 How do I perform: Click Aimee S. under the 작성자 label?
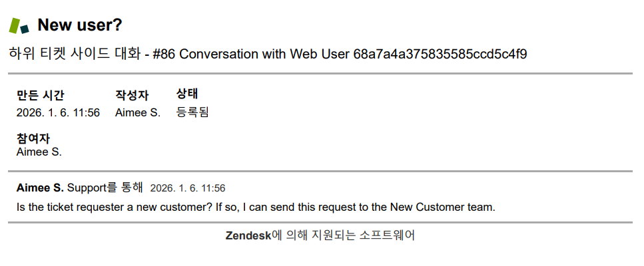(138, 112)
